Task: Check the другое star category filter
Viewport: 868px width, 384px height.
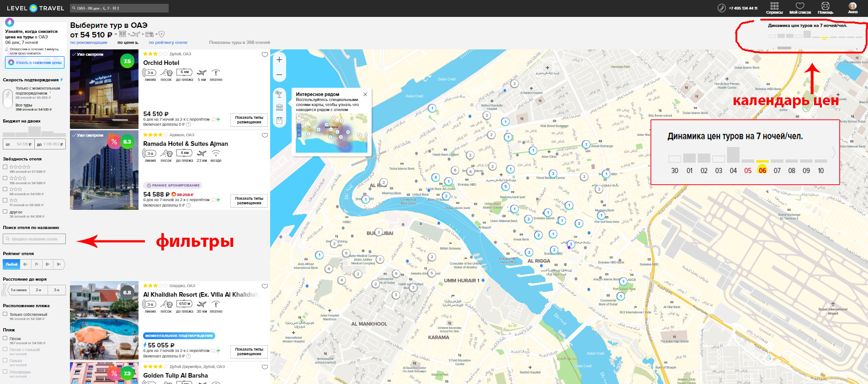Action: [x=5, y=212]
